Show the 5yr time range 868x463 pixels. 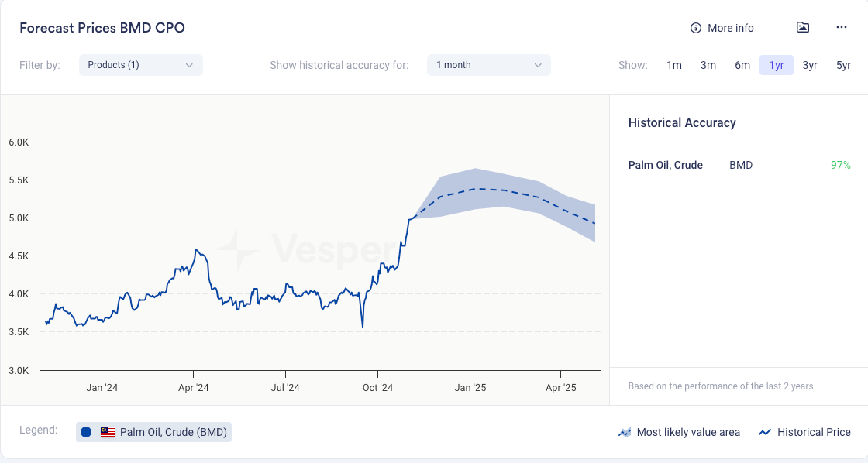coord(843,65)
